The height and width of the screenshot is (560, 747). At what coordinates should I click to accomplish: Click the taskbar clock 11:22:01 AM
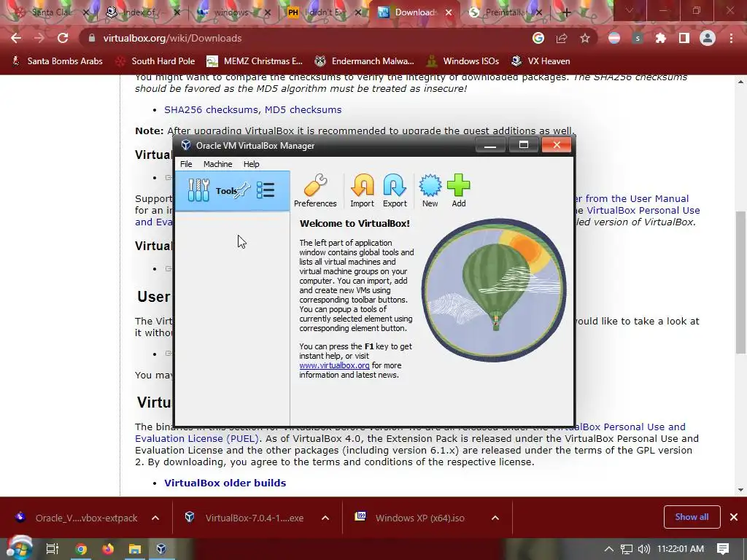coord(681,549)
